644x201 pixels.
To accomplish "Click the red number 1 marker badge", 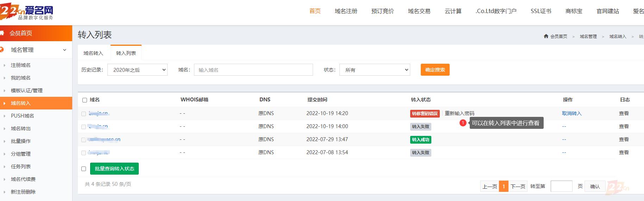I will coord(463,123).
